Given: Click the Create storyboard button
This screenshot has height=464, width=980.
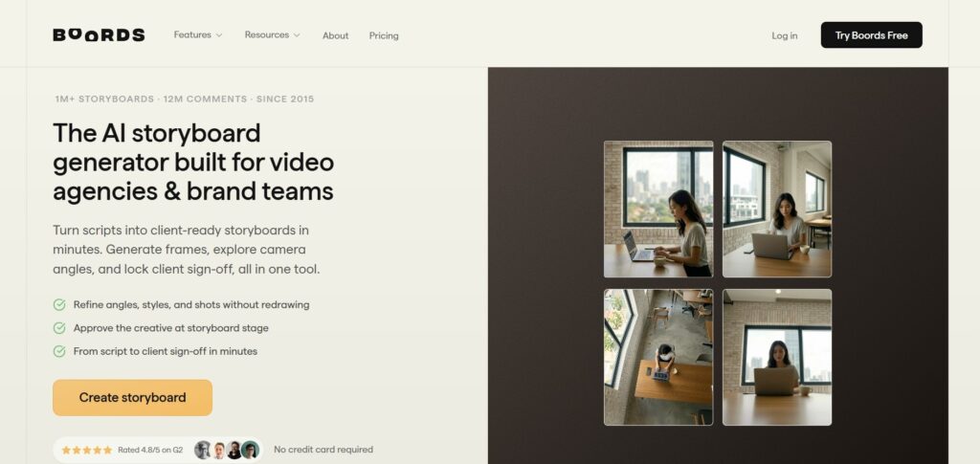Looking at the screenshot, I should (132, 397).
